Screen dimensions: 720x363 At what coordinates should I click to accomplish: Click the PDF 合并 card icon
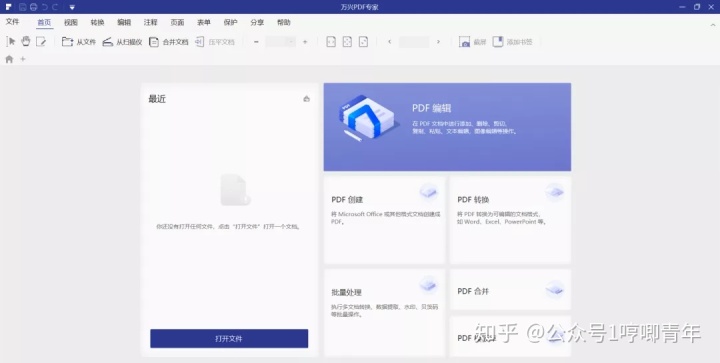pos(554,290)
